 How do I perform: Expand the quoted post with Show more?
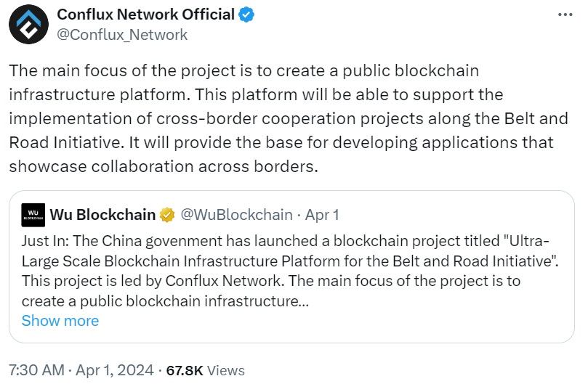(x=60, y=320)
